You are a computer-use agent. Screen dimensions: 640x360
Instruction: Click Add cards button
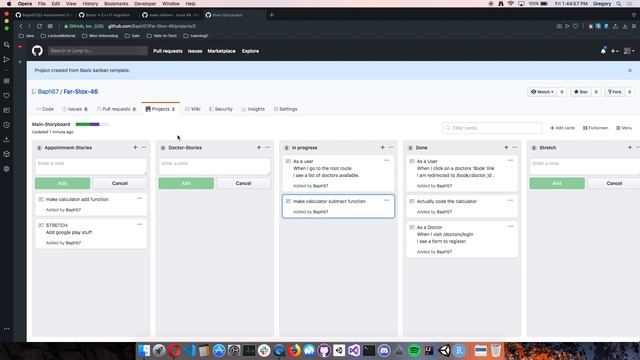[x=562, y=128]
